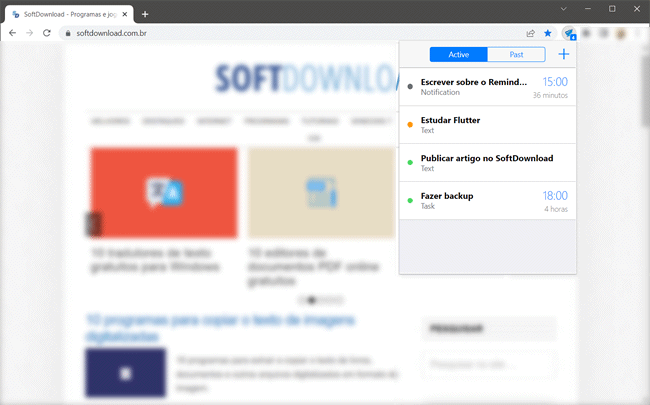Open the 'Estudar Flutter' reminder
650x405 pixels.
coord(488,125)
